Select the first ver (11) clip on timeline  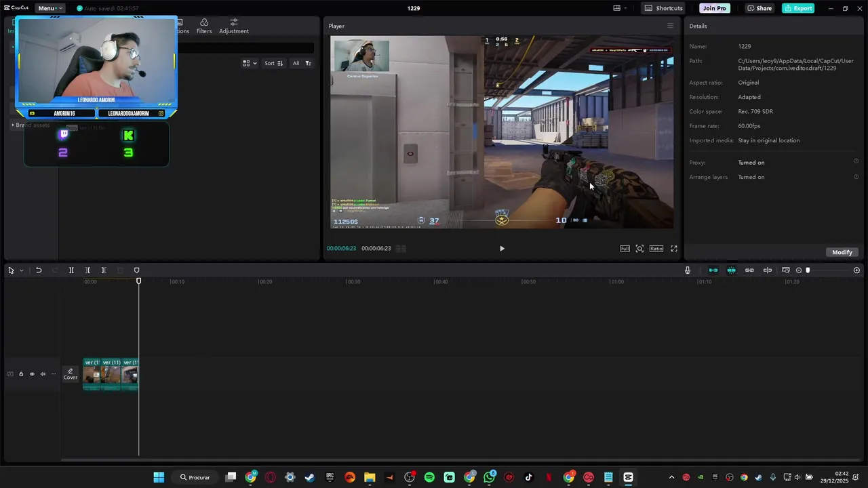[x=92, y=374]
